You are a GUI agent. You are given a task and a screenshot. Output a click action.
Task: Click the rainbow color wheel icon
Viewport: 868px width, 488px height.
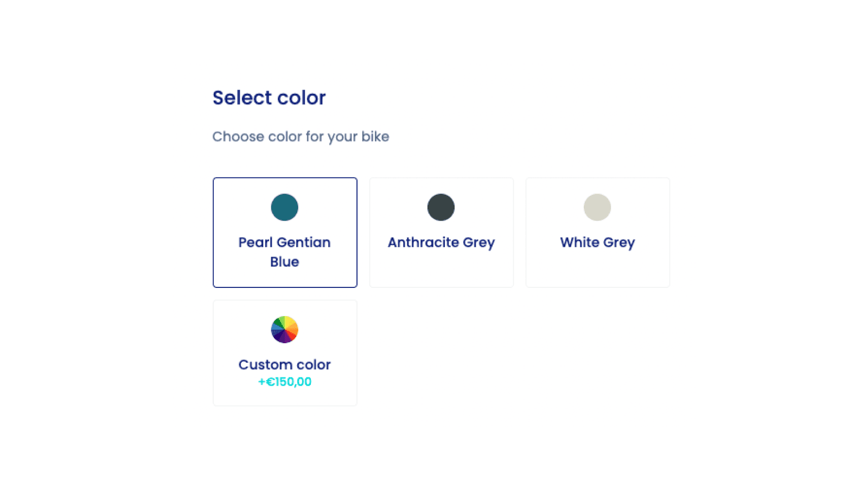pos(285,329)
